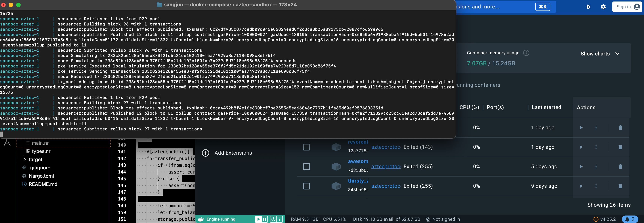Sort containers by Port(s) column
644x223 pixels.
pos(495,107)
